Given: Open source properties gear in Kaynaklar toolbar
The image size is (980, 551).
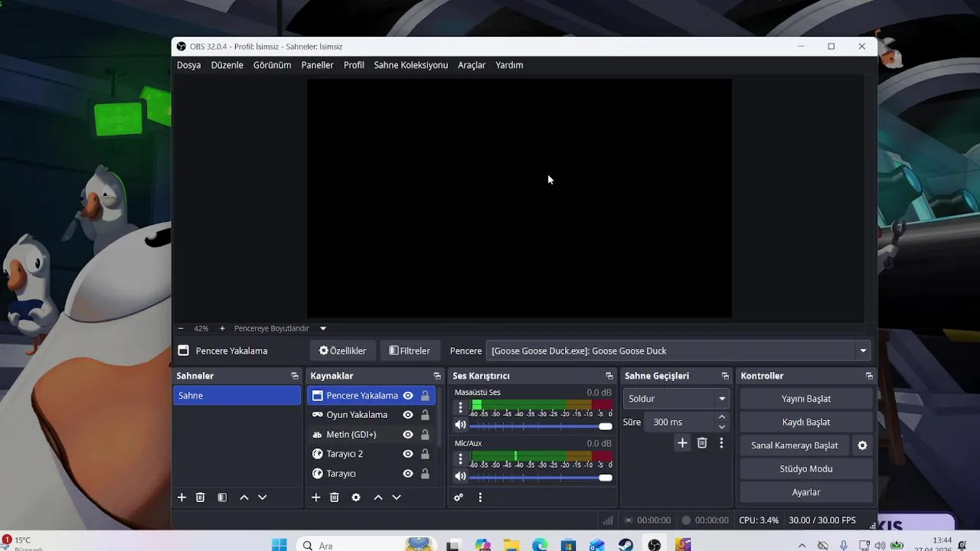Looking at the screenshot, I should coord(356,497).
